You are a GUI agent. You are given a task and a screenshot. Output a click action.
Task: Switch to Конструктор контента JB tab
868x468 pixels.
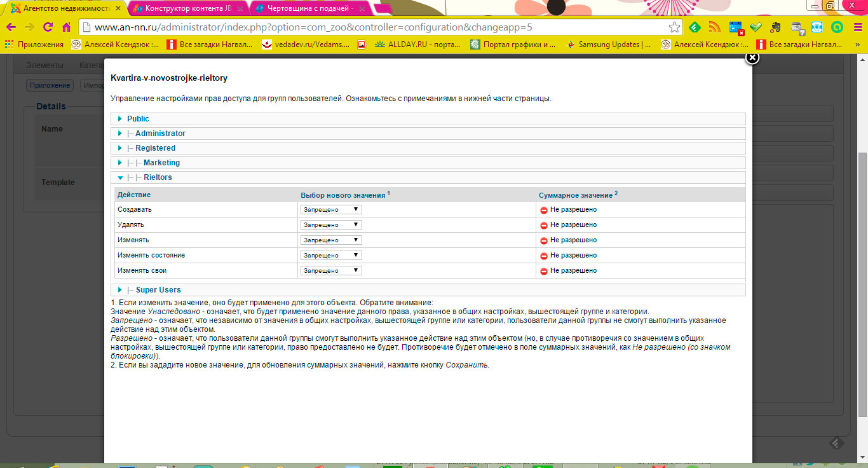(x=184, y=8)
